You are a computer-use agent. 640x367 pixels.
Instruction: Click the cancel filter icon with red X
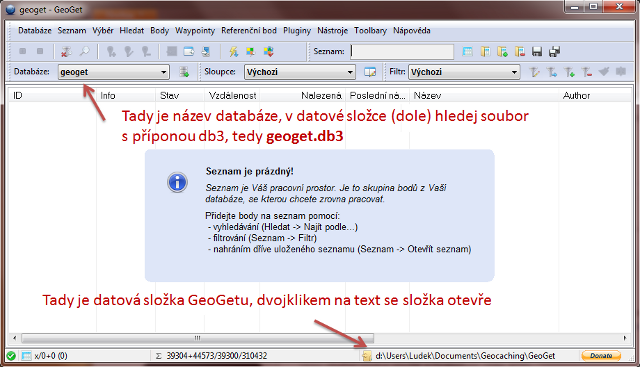(x=66, y=51)
